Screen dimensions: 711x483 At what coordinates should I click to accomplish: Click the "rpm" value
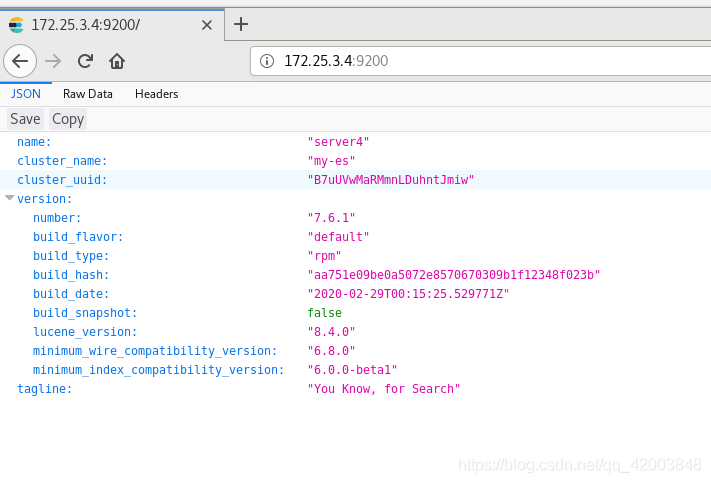tap(324, 256)
